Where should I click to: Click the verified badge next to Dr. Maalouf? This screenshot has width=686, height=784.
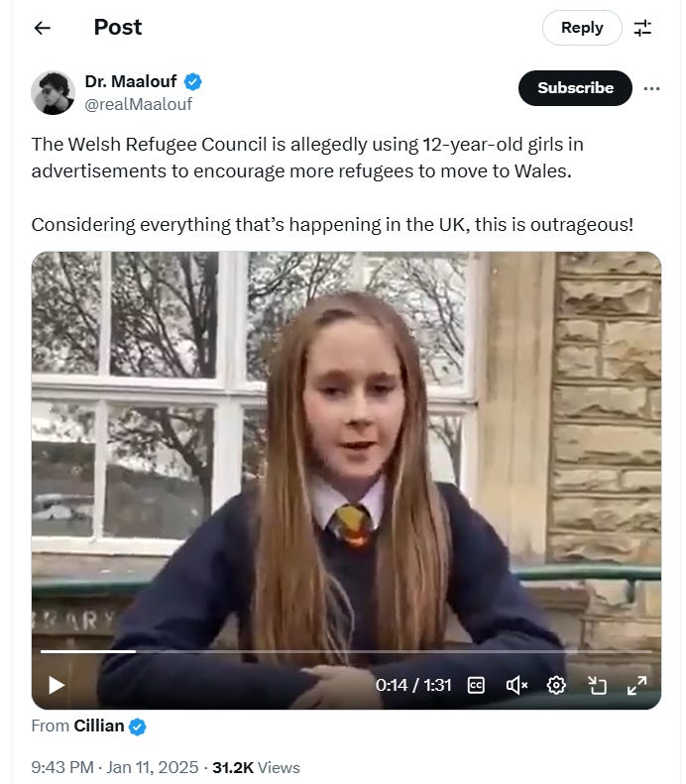coord(193,81)
